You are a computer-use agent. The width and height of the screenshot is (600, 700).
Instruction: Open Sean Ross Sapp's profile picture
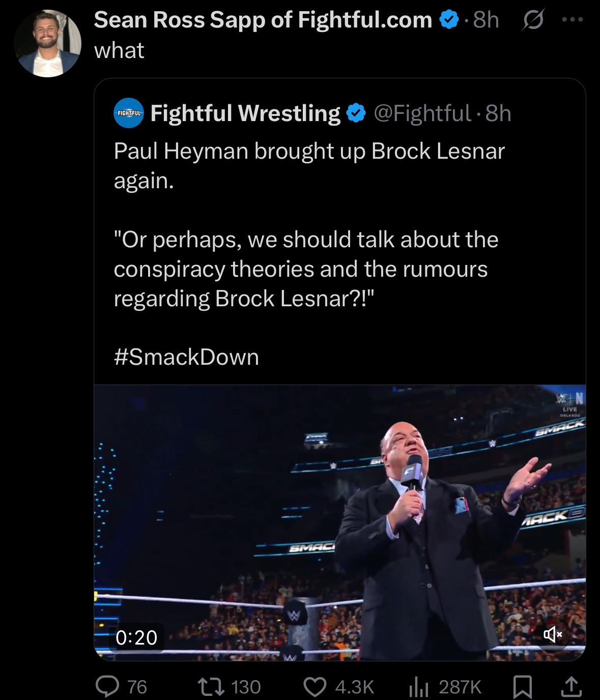pos(48,44)
